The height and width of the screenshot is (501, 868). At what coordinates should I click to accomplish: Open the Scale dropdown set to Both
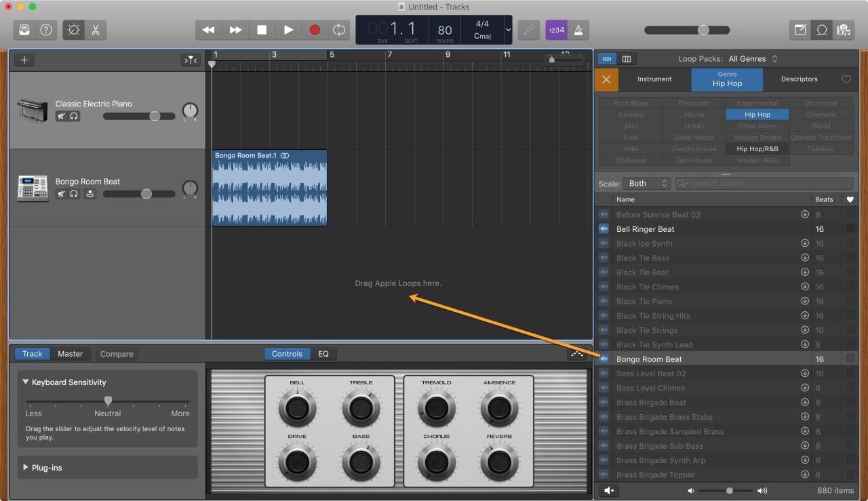pos(646,183)
